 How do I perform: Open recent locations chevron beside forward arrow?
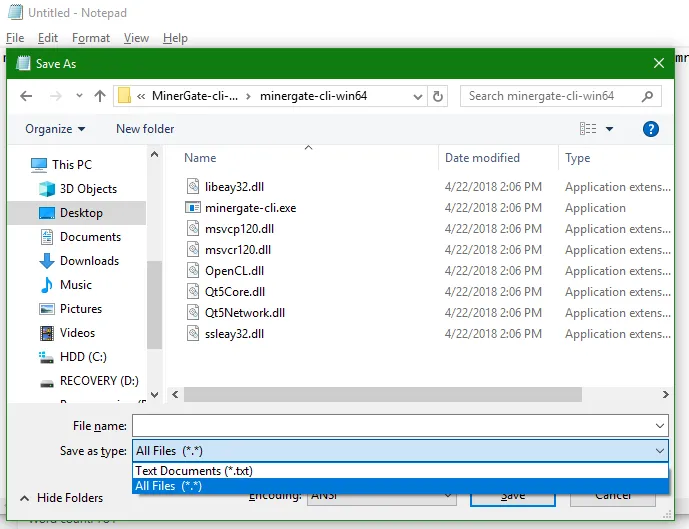point(79,96)
